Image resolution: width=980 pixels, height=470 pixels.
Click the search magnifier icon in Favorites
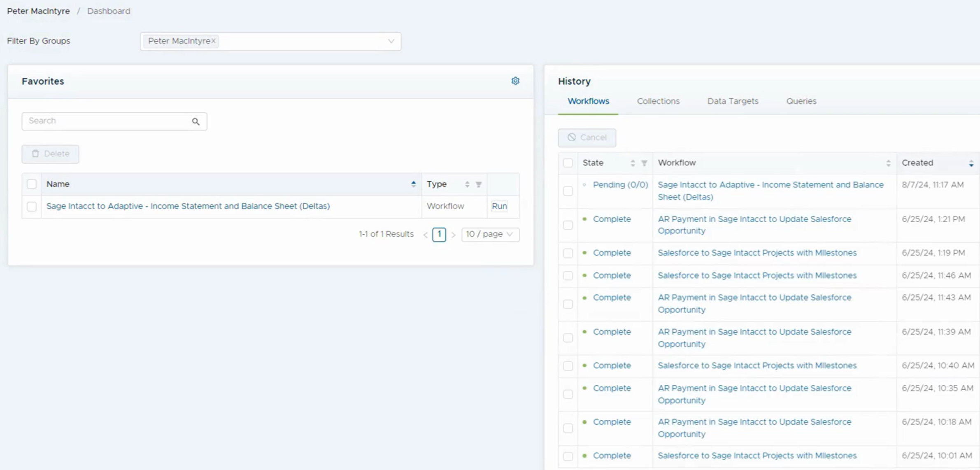[196, 121]
